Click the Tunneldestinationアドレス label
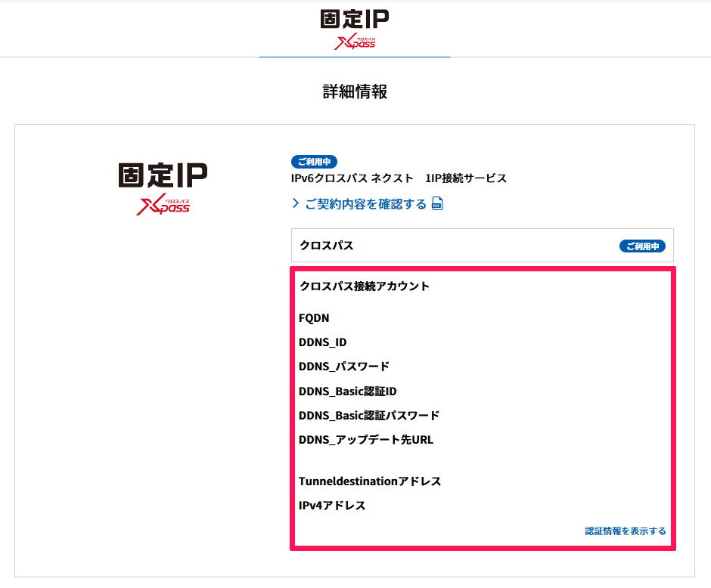The height and width of the screenshot is (588, 711). click(370, 481)
